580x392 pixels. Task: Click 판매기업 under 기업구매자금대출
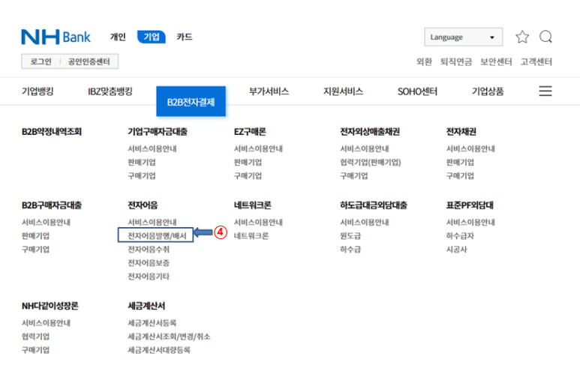[x=142, y=162]
